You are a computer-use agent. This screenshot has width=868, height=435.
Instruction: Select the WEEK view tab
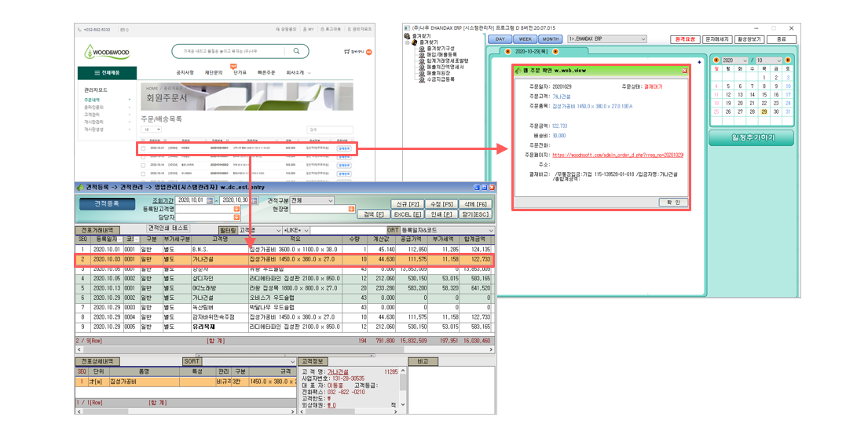[x=525, y=39]
